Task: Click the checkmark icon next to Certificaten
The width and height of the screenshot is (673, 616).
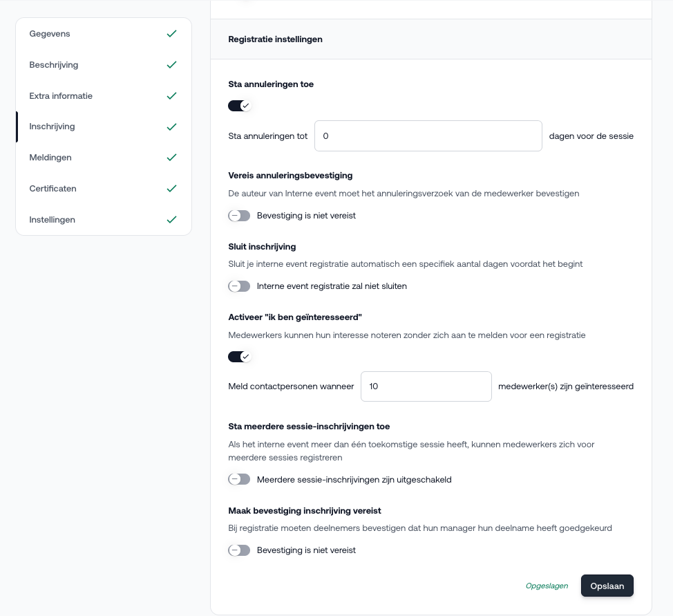Action: click(x=171, y=189)
